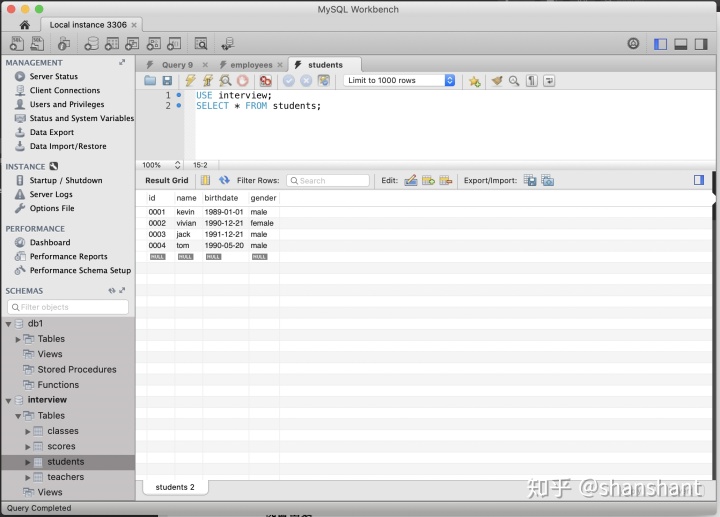720x517 pixels.
Task: Create new schema icon
Action: (x=91, y=44)
